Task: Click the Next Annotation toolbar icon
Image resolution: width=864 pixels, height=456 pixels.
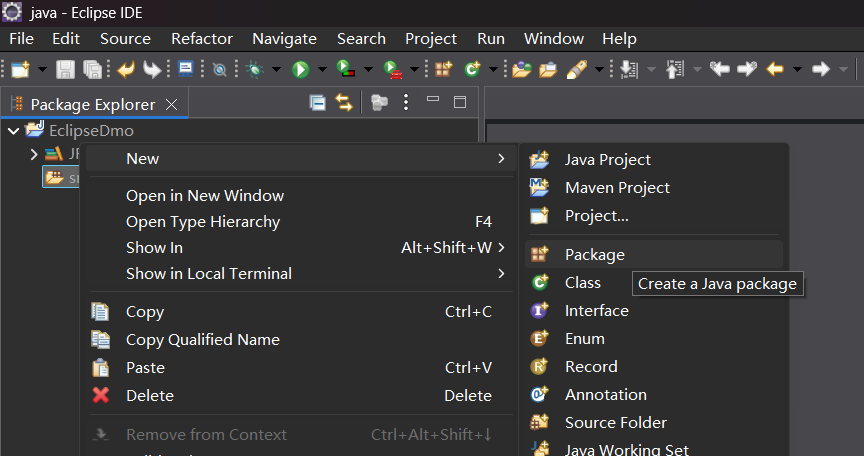Action: point(629,69)
